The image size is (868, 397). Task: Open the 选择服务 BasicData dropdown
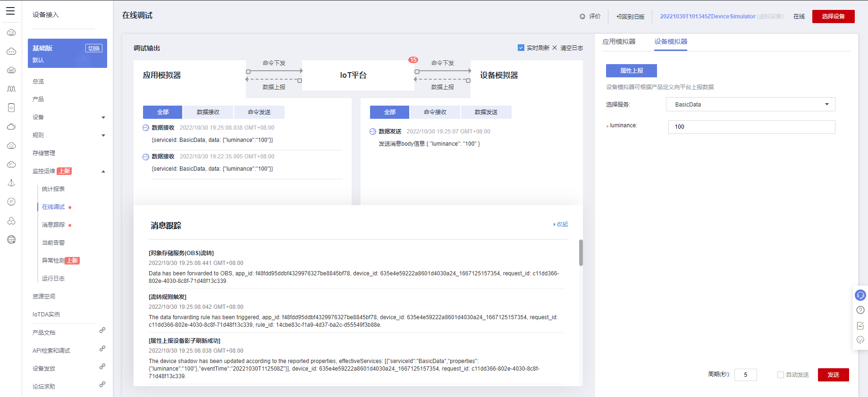click(x=750, y=104)
